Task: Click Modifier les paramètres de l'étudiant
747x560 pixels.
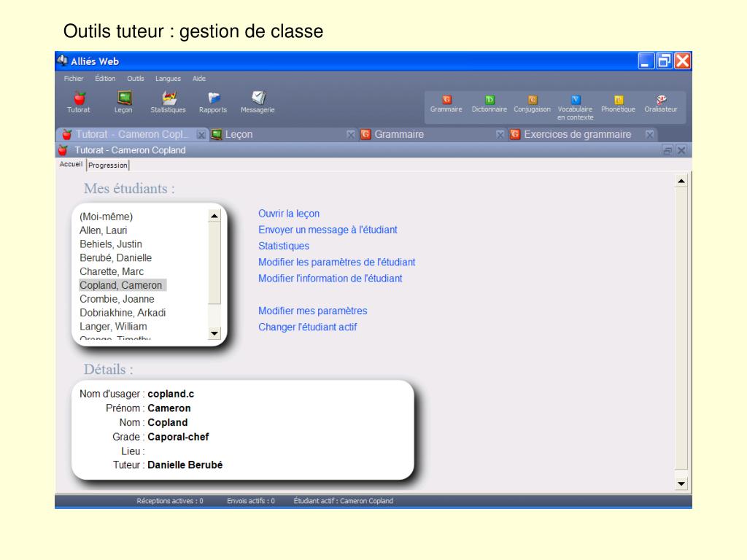Action: pyautogui.click(x=337, y=262)
